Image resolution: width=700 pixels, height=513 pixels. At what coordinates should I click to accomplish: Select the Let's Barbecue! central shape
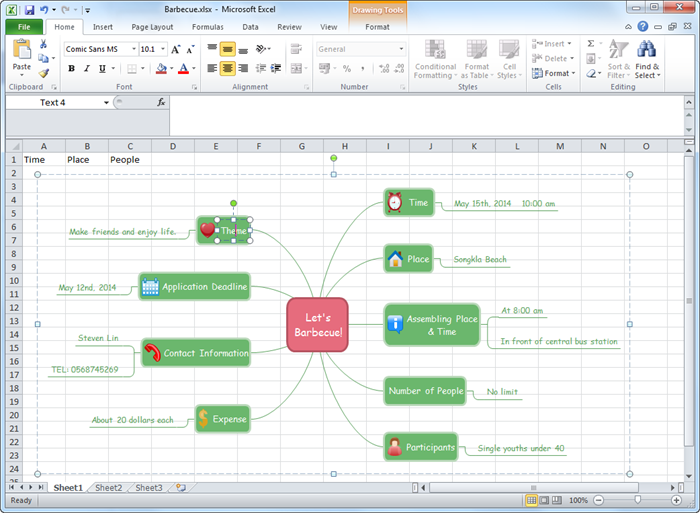click(317, 325)
